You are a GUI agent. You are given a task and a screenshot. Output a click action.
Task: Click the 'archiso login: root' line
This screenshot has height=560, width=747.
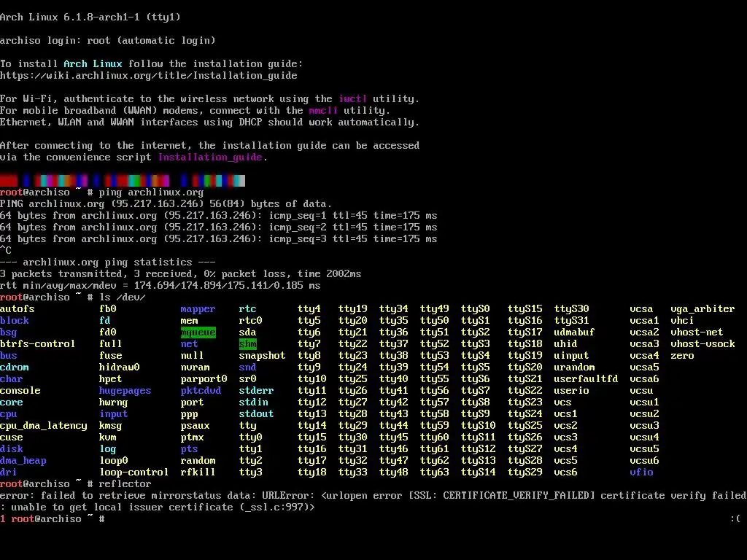tap(108, 41)
